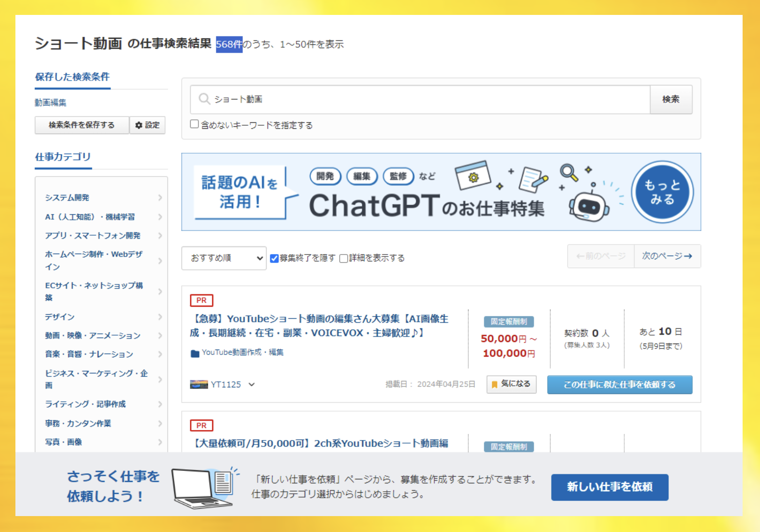Screen dimensions: 760x532
Task: Expand ビジネス・マーケティング・企画 category arrow
Action: (x=160, y=379)
